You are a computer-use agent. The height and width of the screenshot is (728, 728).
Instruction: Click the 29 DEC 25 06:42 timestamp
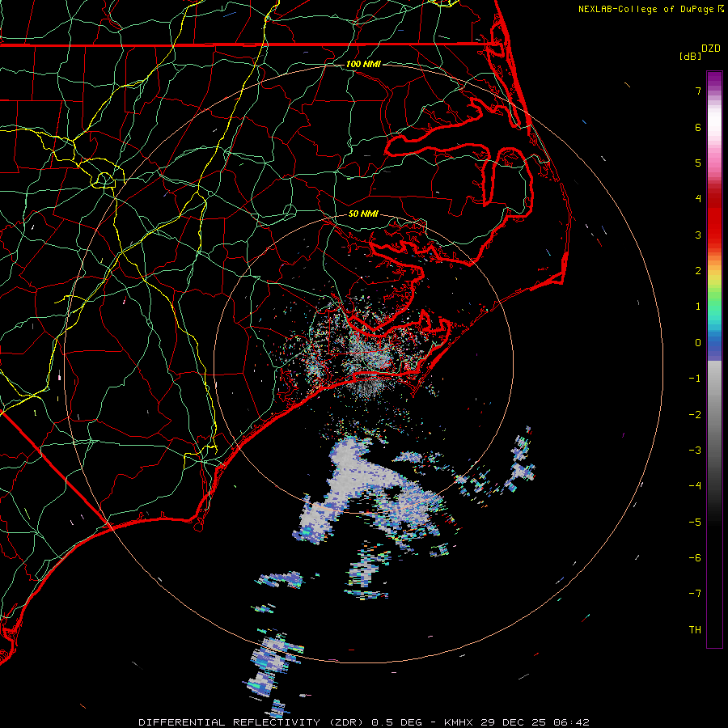point(535,722)
